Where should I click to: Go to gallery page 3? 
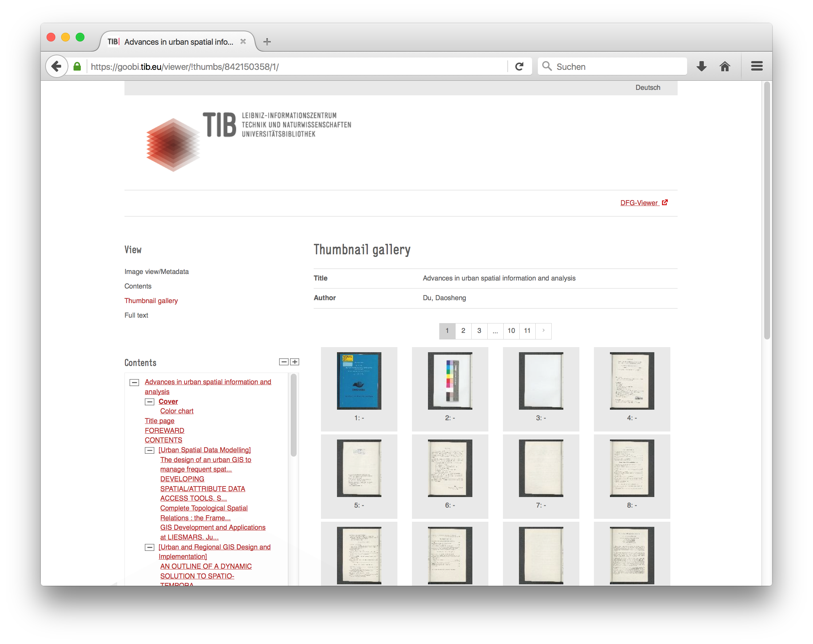click(x=479, y=331)
